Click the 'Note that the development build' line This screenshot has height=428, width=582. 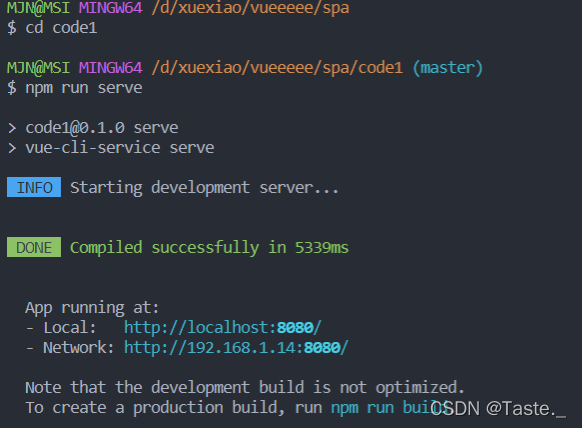[x=245, y=388]
